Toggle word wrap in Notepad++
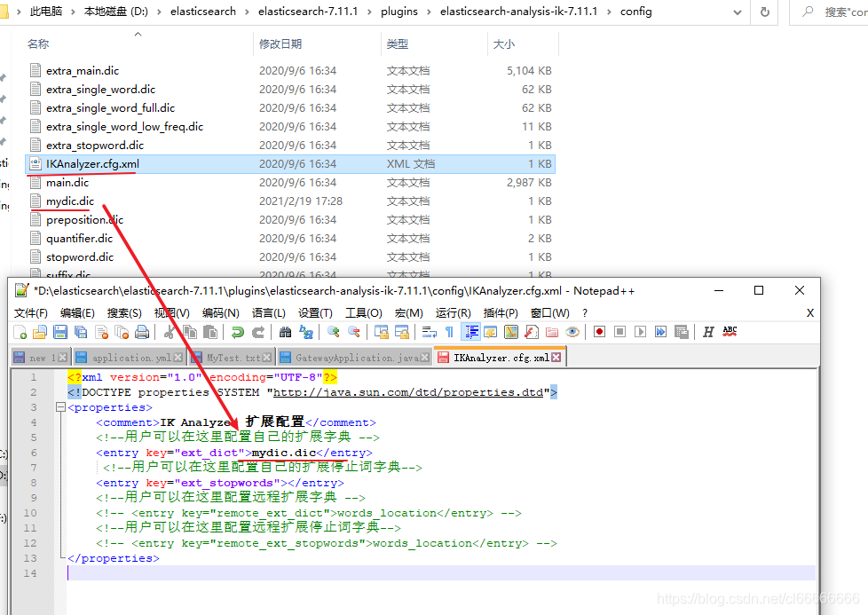This screenshot has width=868, height=615. [x=429, y=332]
